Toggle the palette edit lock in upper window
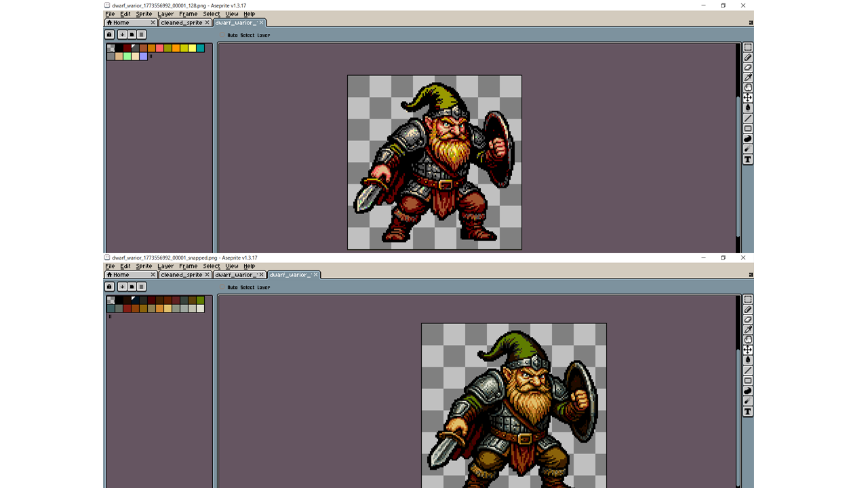This screenshot has height=488, width=868. tap(109, 35)
